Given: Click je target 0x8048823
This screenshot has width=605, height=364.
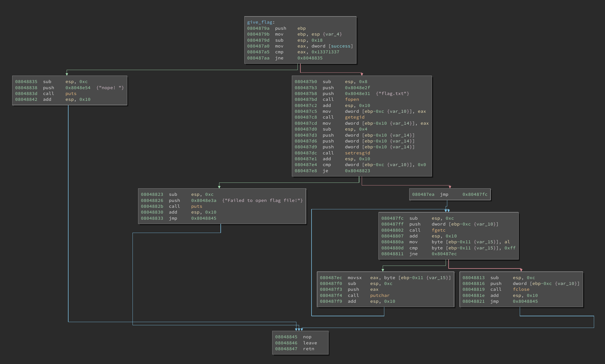Looking at the screenshot, I should click(x=357, y=171).
